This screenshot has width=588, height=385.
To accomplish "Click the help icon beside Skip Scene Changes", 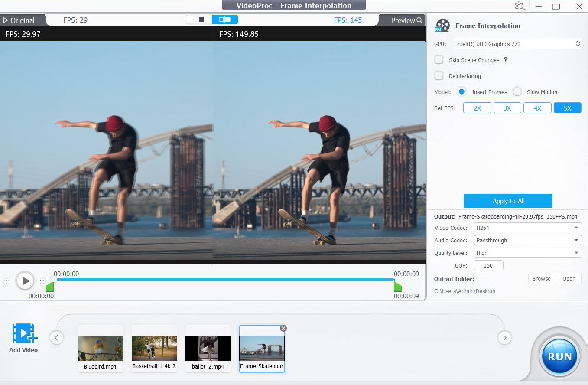I will 505,60.
